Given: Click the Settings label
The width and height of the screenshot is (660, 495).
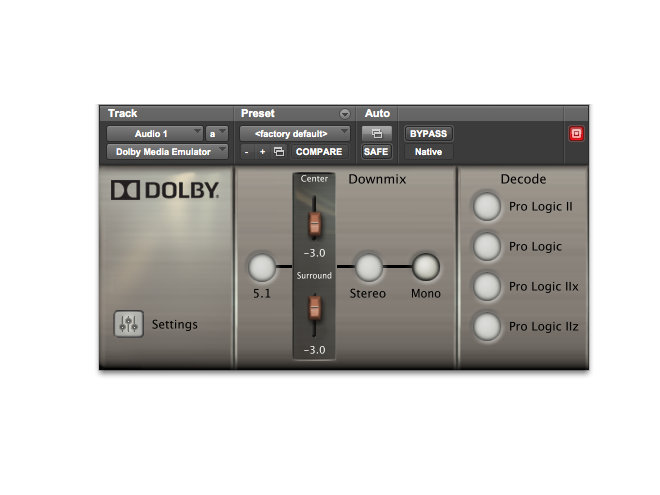Looking at the screenshot, I should pyautogui.click(x=175, y=324).
